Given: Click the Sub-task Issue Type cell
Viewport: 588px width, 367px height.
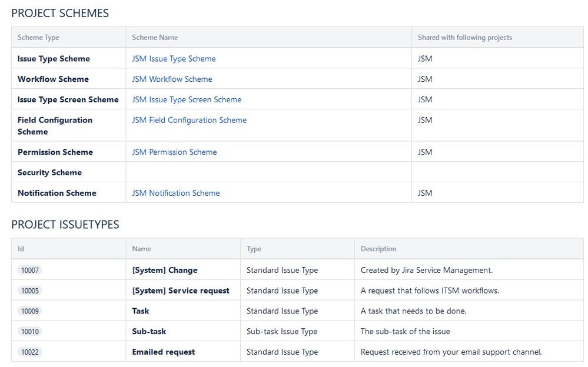Looking at the screenshot, I should (282, 332).
